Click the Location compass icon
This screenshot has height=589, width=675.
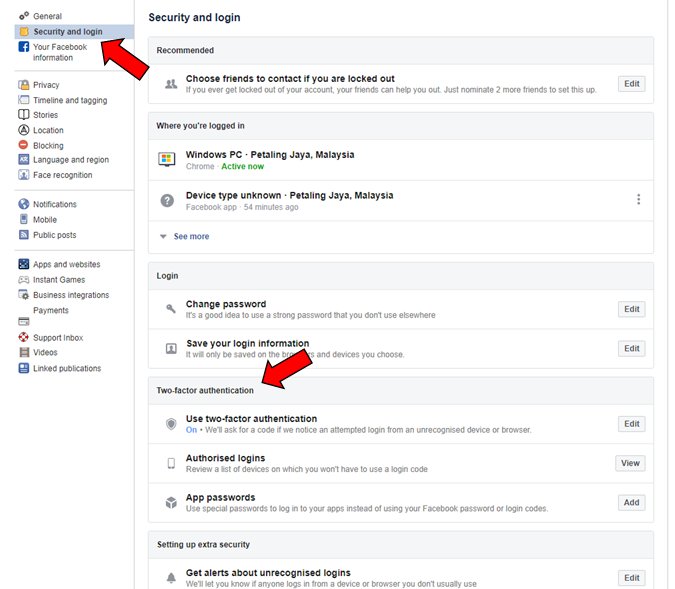24,130
